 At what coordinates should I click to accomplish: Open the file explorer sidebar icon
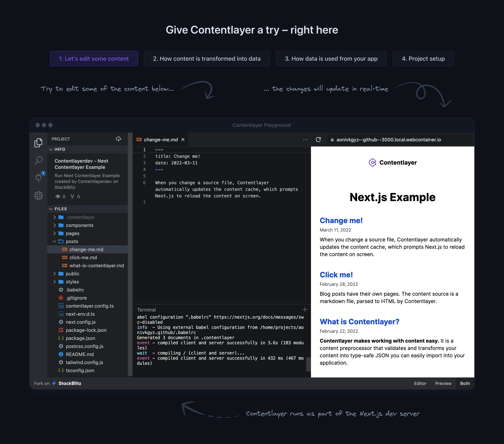click(38, 142)
